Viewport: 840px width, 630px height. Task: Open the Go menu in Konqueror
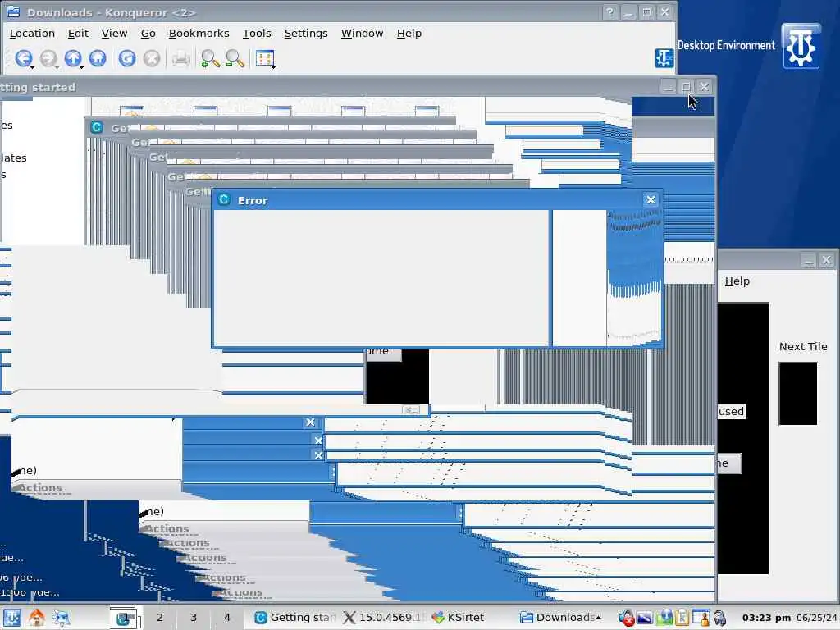148,33
